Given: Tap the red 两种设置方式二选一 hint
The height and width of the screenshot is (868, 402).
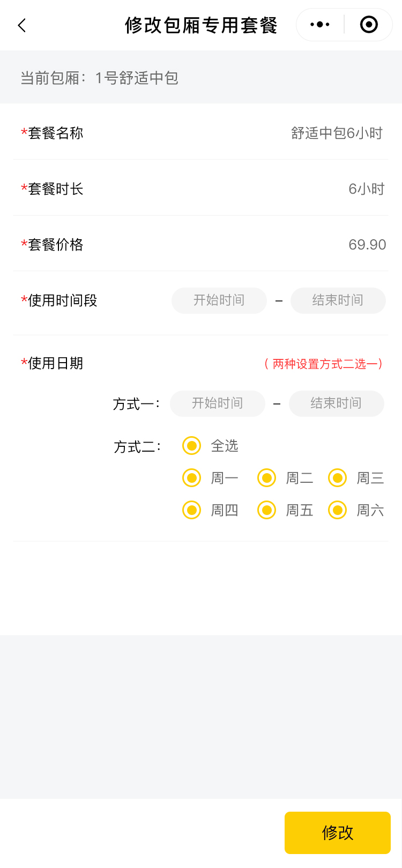Looking at the screenshot, I should (323, 364).
